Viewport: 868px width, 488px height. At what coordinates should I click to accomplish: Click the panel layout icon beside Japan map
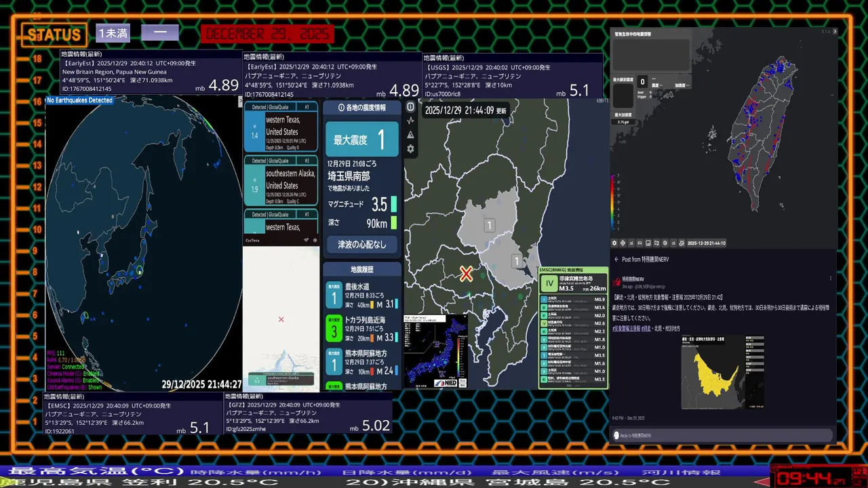pos(410,107)
